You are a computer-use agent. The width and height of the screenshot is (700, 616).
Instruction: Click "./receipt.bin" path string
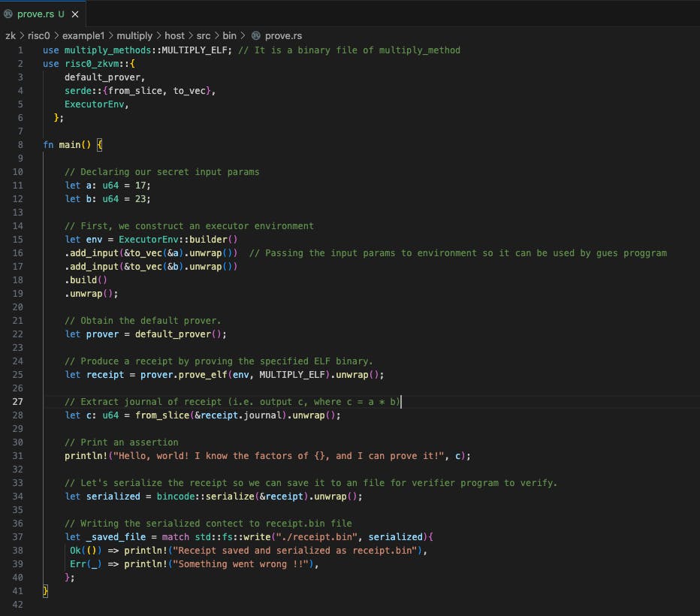tap(317, 537)
